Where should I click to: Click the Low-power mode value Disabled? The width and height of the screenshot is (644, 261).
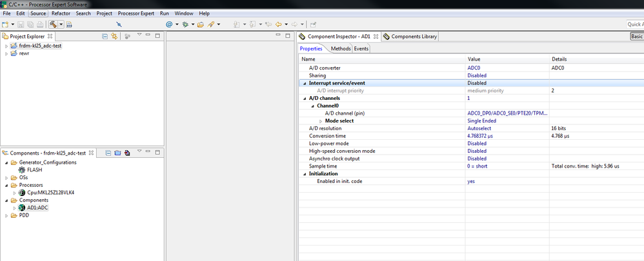(477, 144)
